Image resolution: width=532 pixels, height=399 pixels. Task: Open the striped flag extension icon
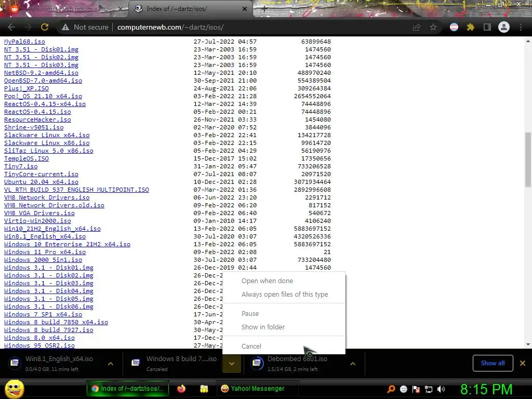click(x=454, y=27)
